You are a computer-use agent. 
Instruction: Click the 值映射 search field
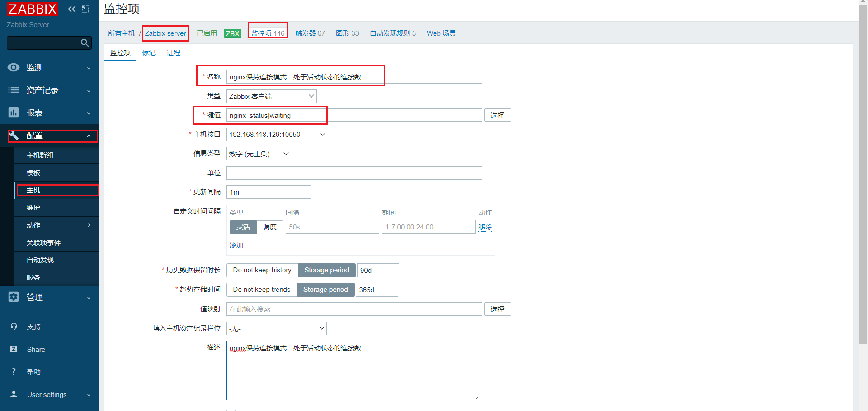(x=354, y=309)
